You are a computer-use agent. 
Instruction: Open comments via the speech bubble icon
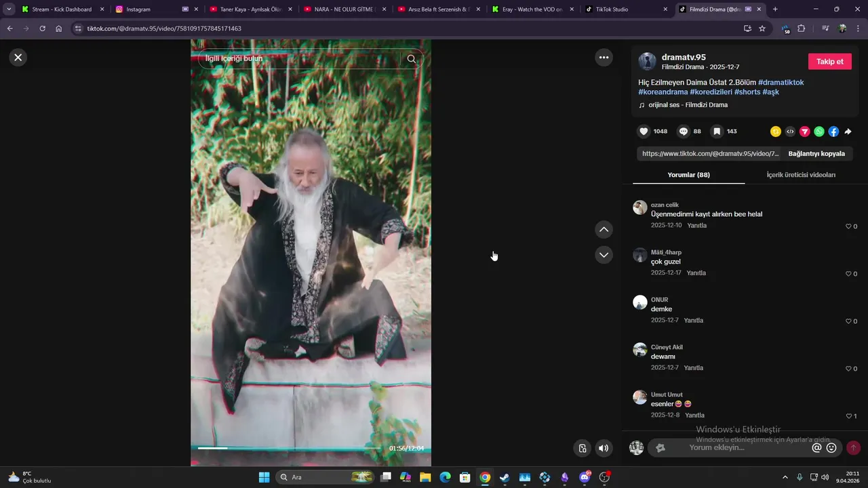point(684,131)
